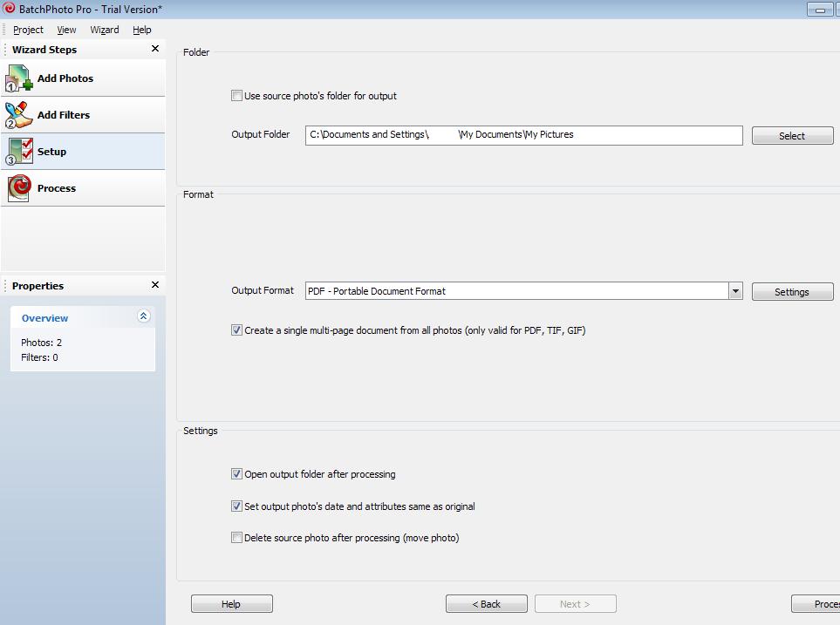Uncheck create single multi-page document option
Viewport: 840px width, 625px height.
[x=236, y=330]
